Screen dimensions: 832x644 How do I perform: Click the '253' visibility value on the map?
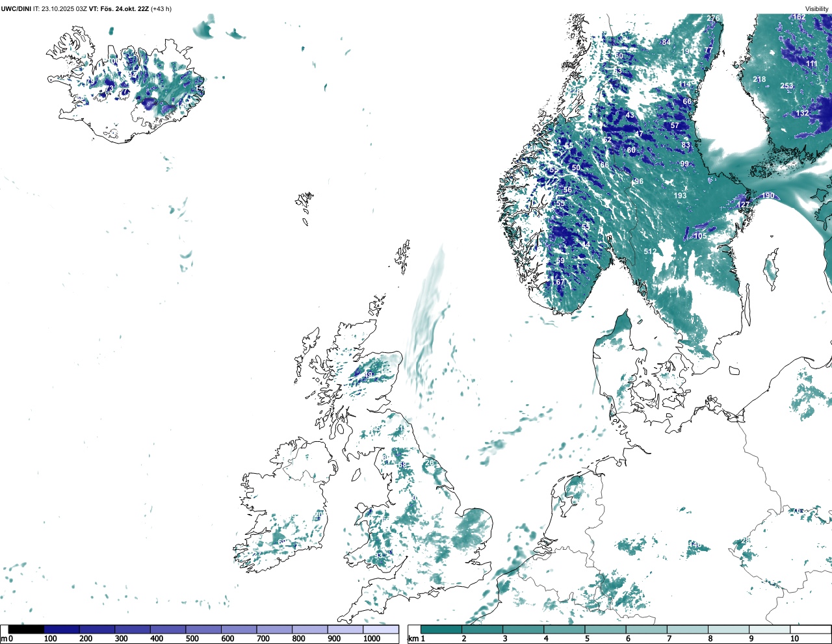pos(786,86)
